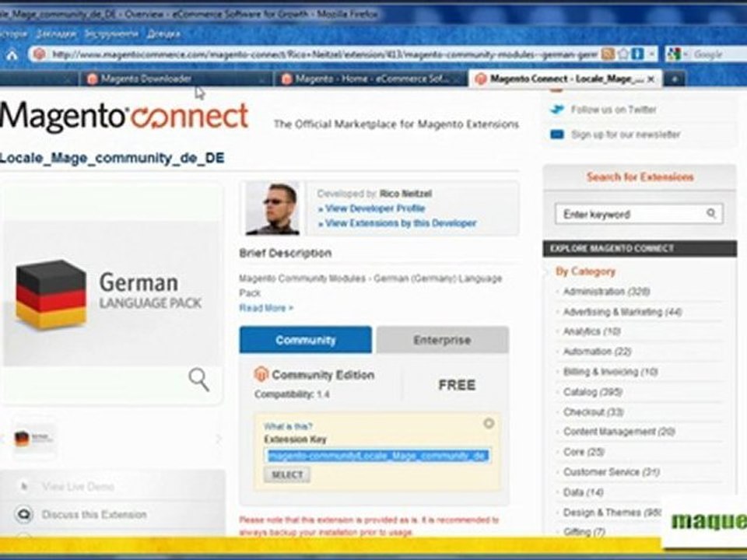Viewport: 747px width, 560px height.
Task: Open the Automation category
Action: click(598, 352)
